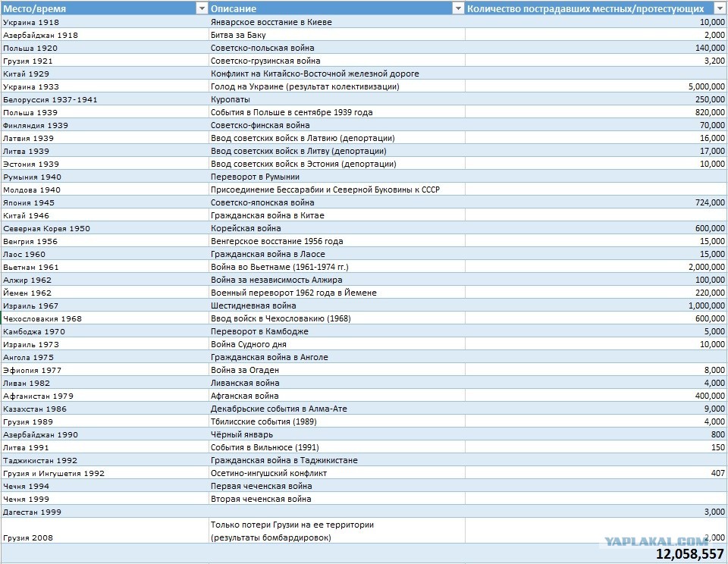
Task: Select cell Польша 1920
Action: coord(105,48)
